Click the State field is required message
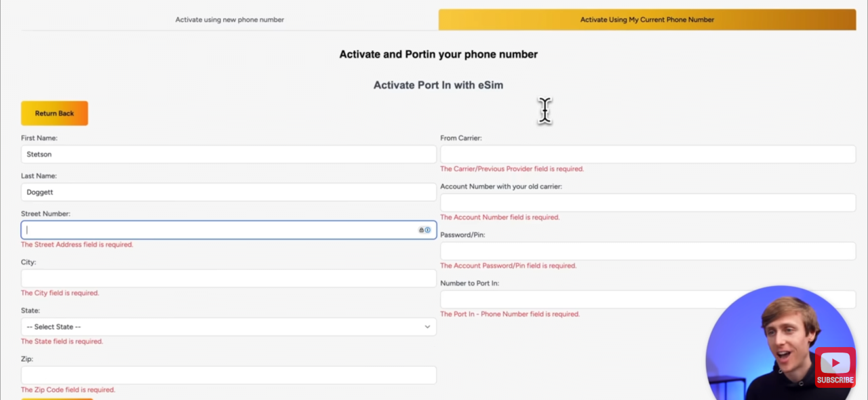 62,342
